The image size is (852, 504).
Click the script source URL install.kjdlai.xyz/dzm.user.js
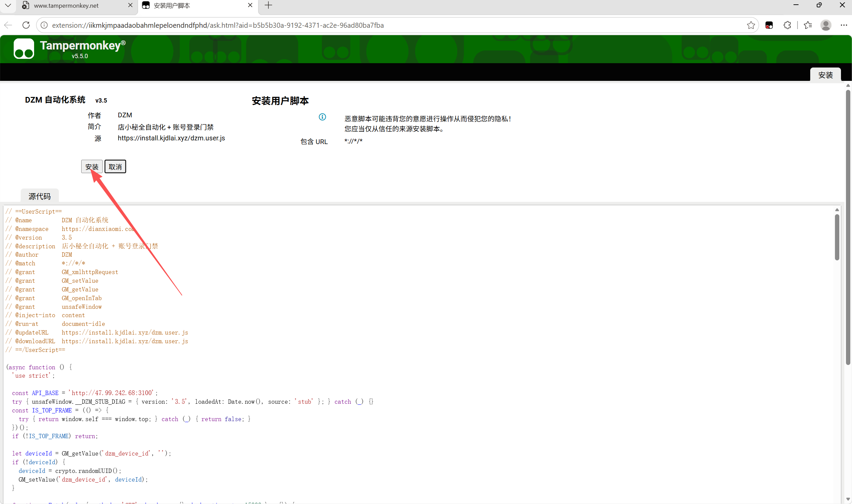(x=171, y=138)
